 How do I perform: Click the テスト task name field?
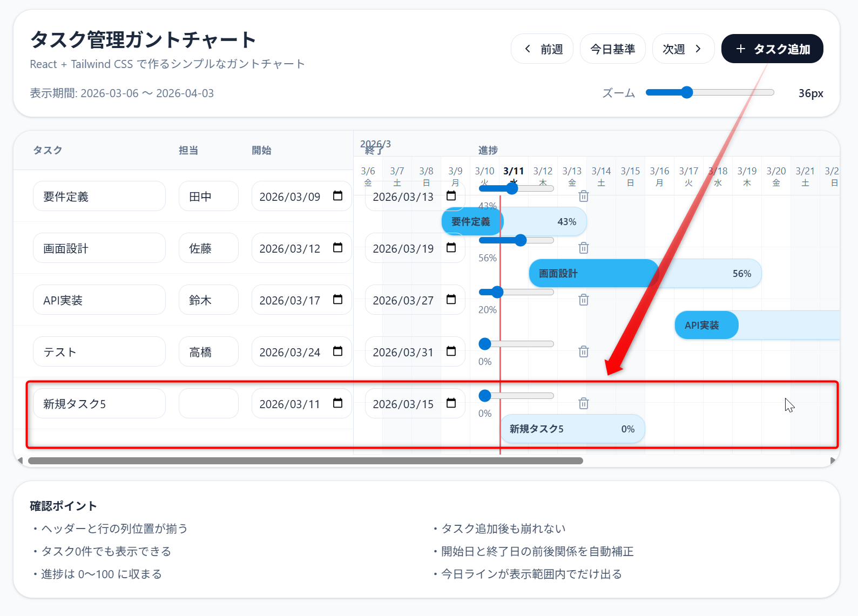tap(99, 351)
